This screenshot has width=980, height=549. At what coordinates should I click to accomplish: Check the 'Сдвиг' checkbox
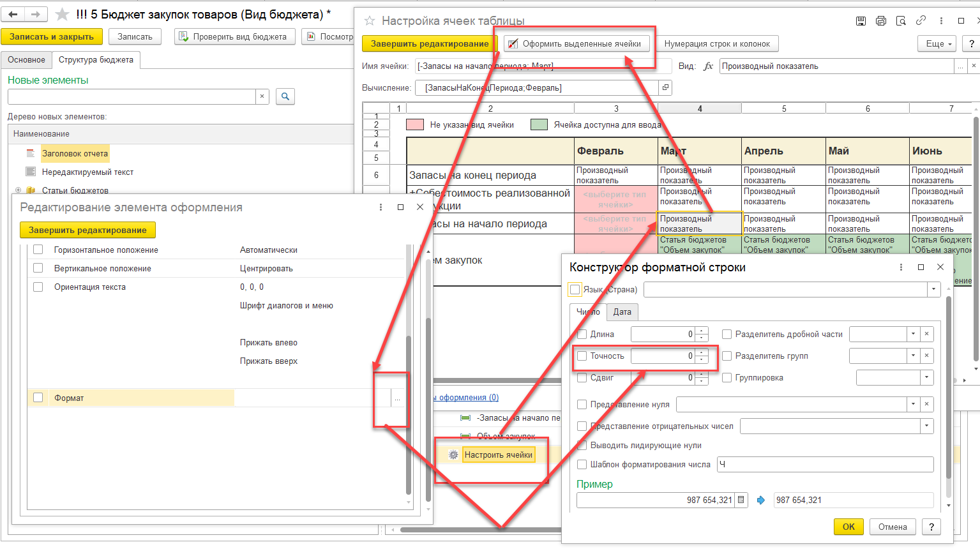coord(582,377)
